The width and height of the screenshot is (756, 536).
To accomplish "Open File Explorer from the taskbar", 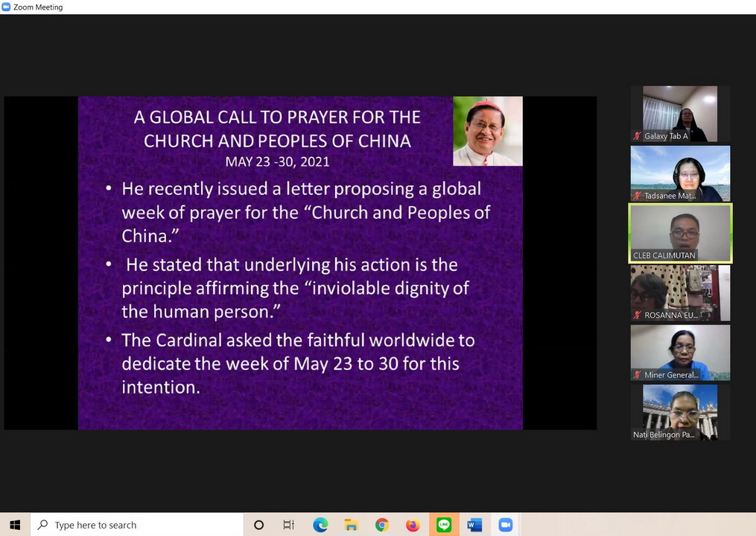I will click(351, 525).
